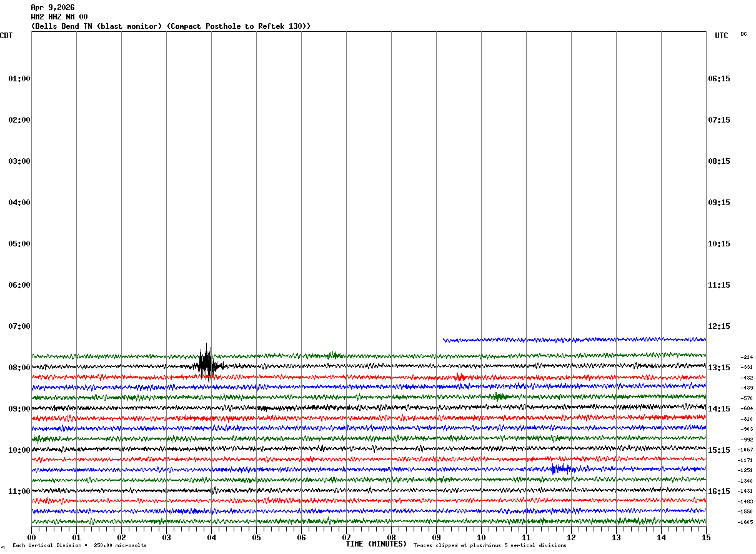Screen dimensions: 756x554
Task: Click the -1550 DC offset value
Action: [x=746, y=511]
